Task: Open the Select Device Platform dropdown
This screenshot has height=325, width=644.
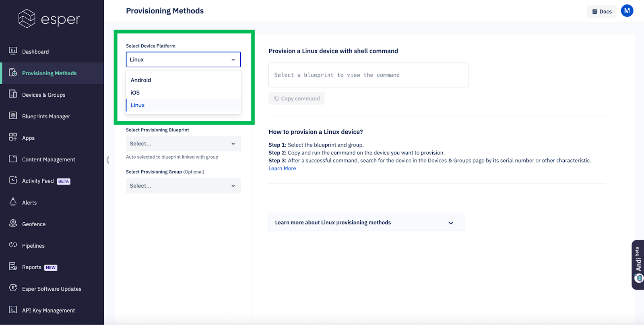Action: click(x=183, y=60)
